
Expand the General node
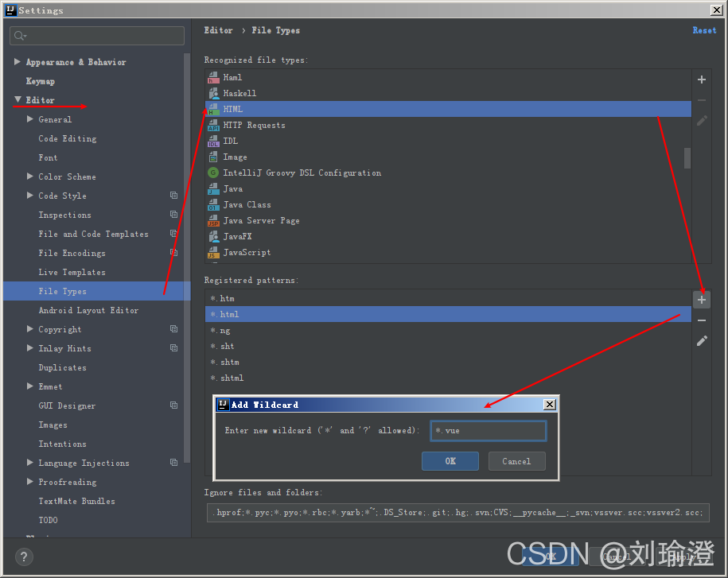pyautogui.click(x=30, y=118)
